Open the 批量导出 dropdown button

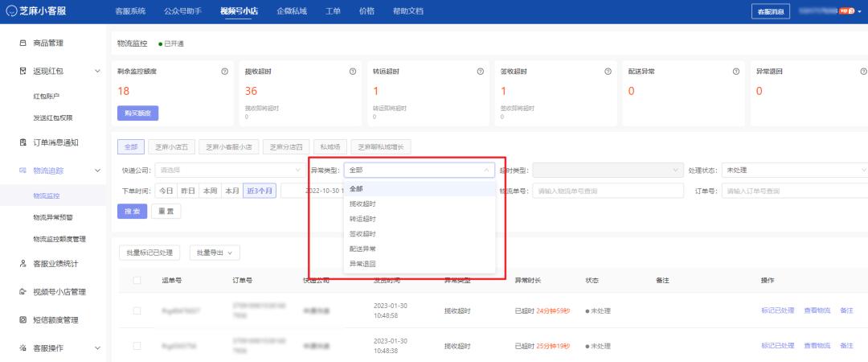tap(215, 253)
